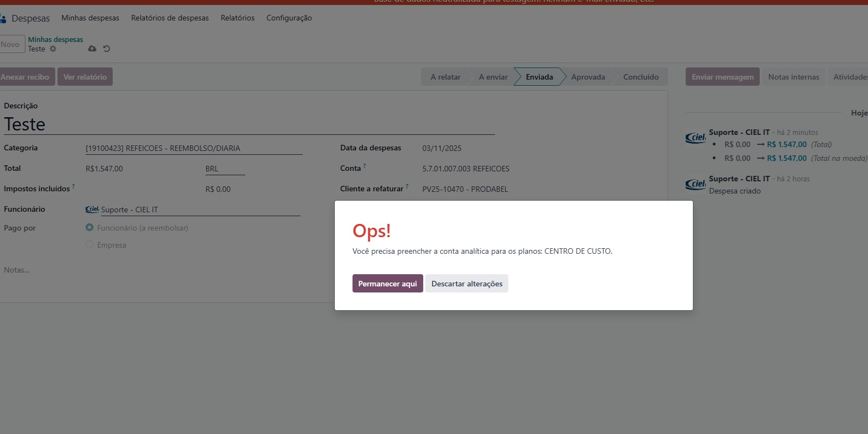Click the Permanecer aqui button
Viewport: 868px width, 434px height.
point(387,284)
